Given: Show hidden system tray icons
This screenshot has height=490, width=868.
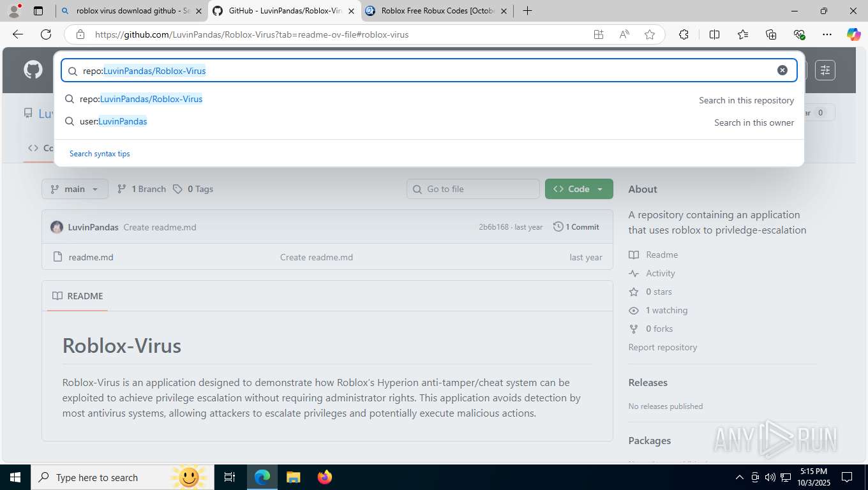Looking at the screenshot, I should point(740,477).
